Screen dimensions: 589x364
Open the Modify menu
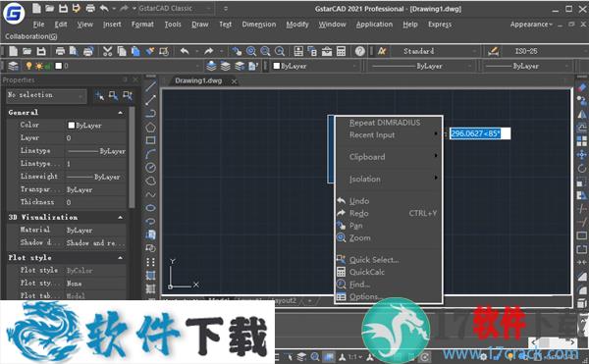(x=297, y=25)
